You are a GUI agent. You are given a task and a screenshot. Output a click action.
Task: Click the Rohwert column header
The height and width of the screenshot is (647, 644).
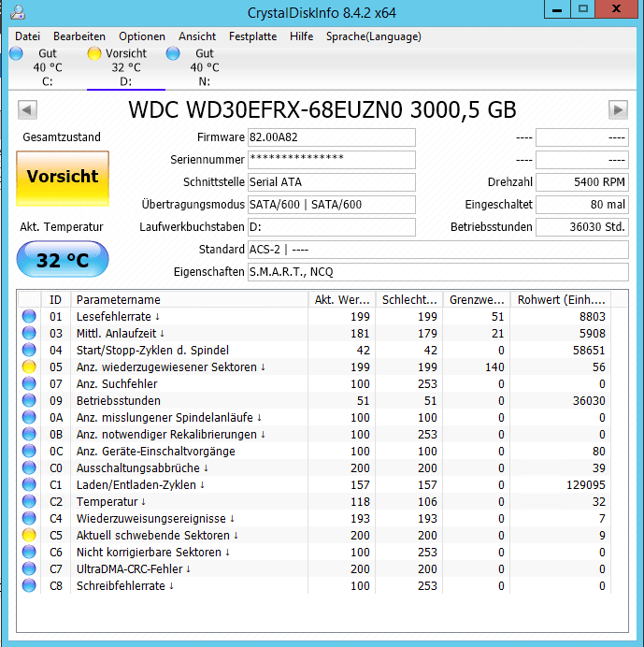561,299
